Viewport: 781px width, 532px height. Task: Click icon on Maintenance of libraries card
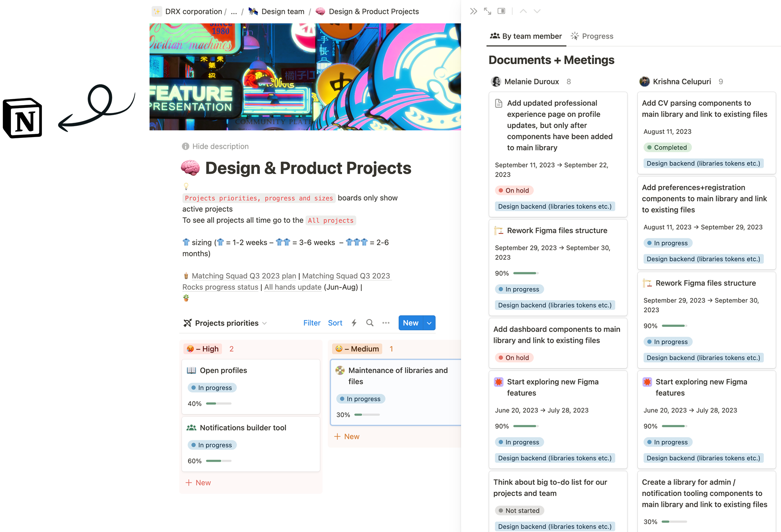click(340, 370)
